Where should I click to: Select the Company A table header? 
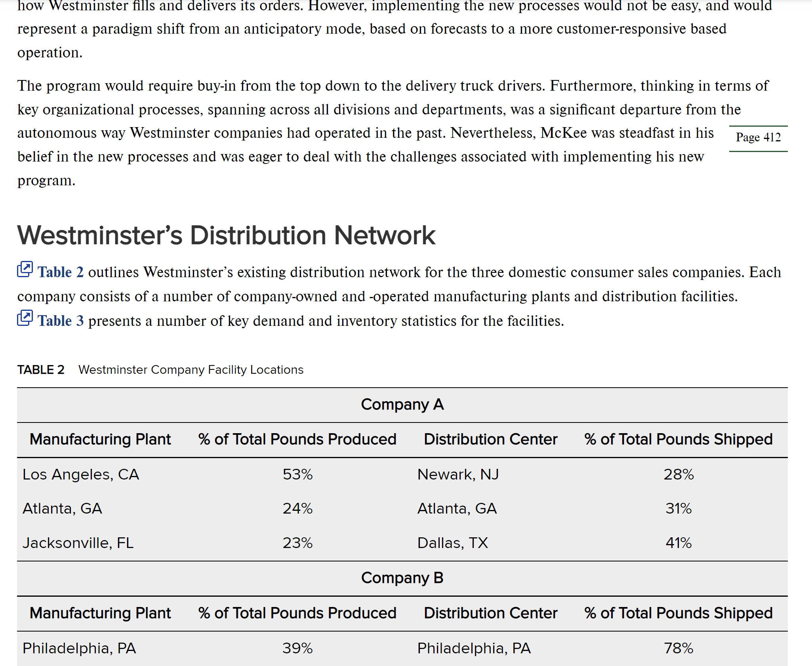click(402, 405)
